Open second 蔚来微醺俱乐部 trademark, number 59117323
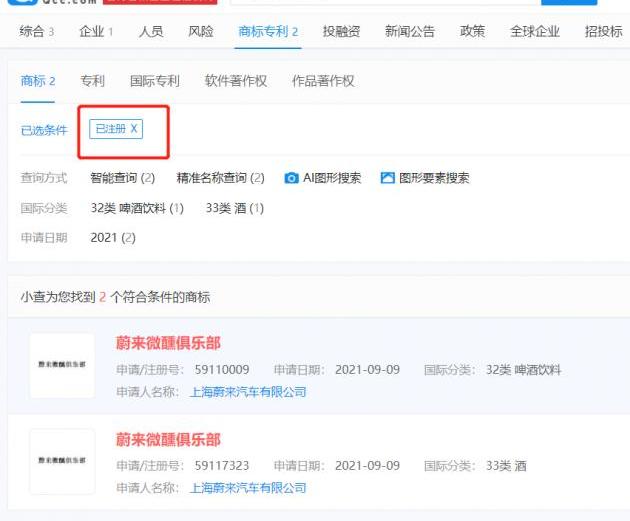 click(168, 439)
